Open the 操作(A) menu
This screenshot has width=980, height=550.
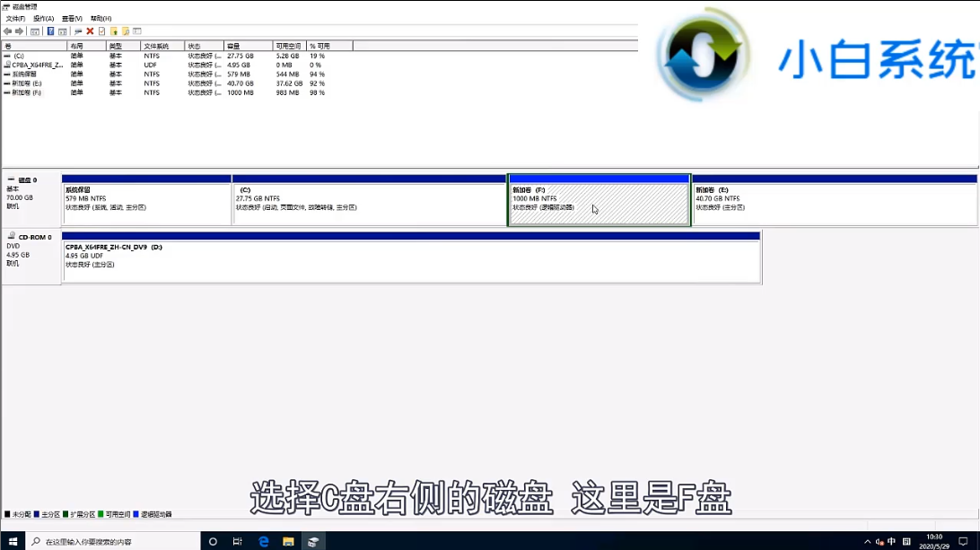coord(44,19)
